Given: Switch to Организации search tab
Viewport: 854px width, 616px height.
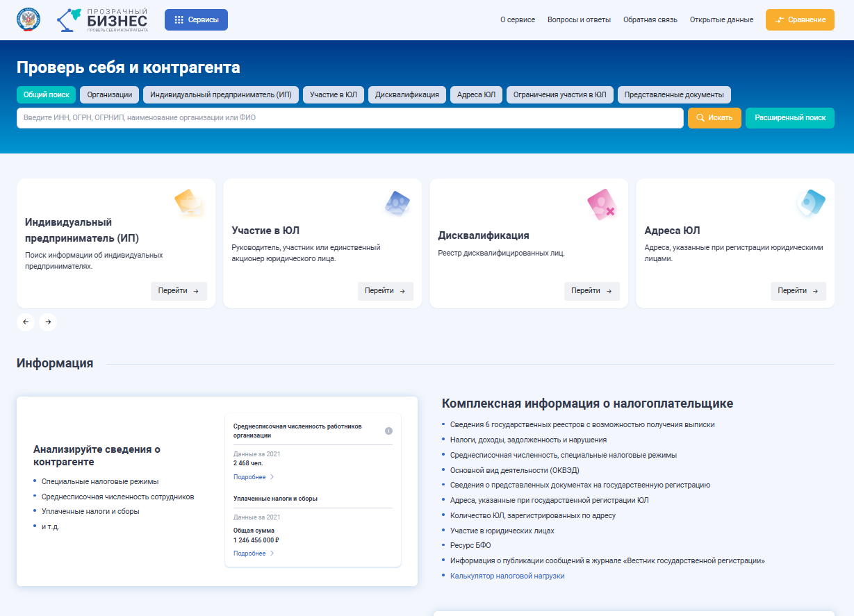Looking at the screenshot, I should point(110,94).
